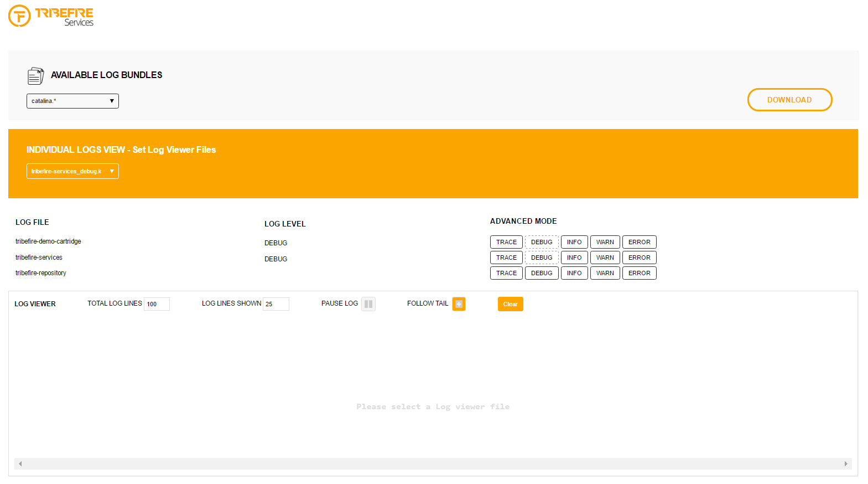Screen dimensions: 868x484
Task: Select DEBUG for tribefire-repository
Action: click(x=541, y=273)
